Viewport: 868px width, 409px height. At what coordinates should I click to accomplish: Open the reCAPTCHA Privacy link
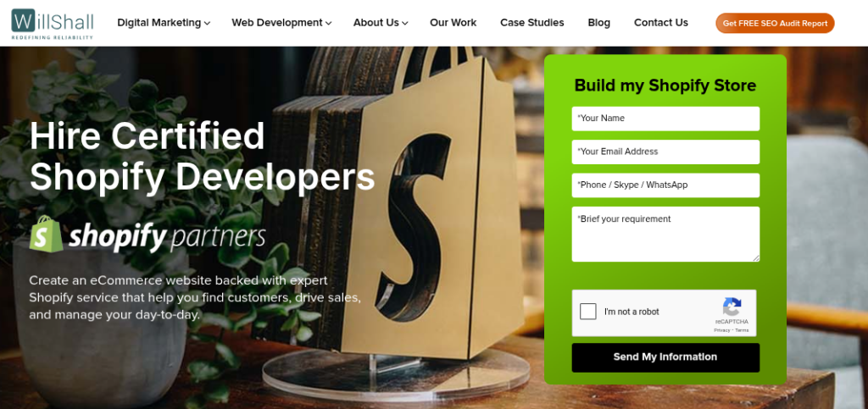tap(722, 330)
